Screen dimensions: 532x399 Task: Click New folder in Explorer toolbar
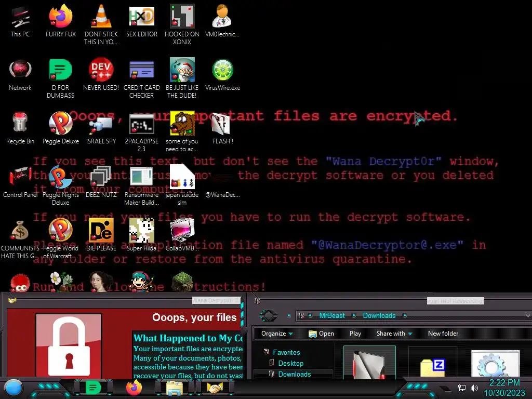443,334
